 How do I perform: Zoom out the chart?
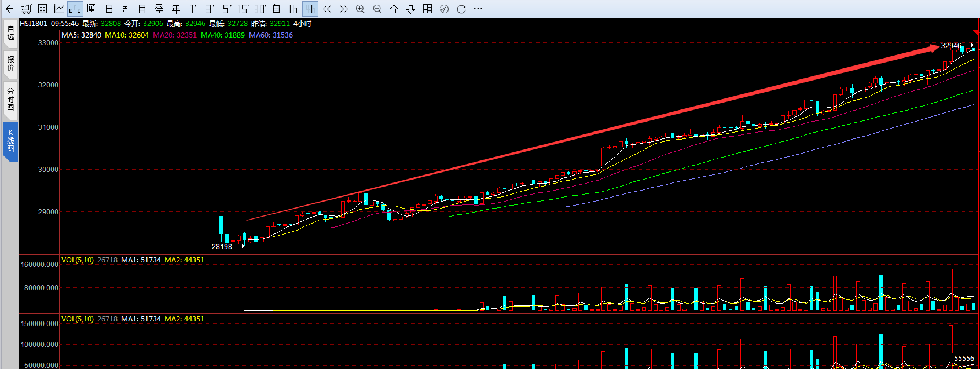[x=377, y=9]
